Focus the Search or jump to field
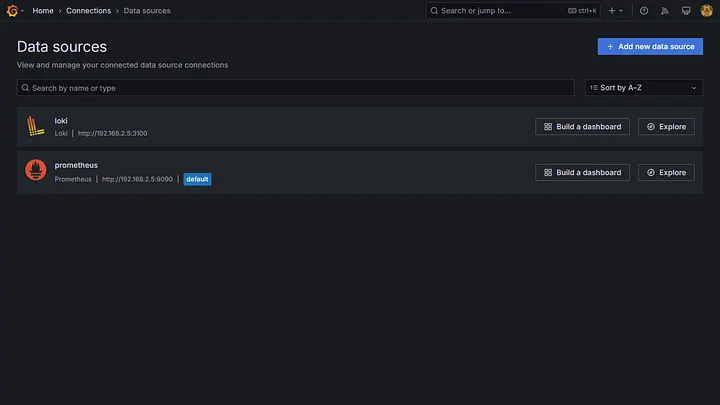This screenshot has width=720, height=405. click(x=513, y=11)
